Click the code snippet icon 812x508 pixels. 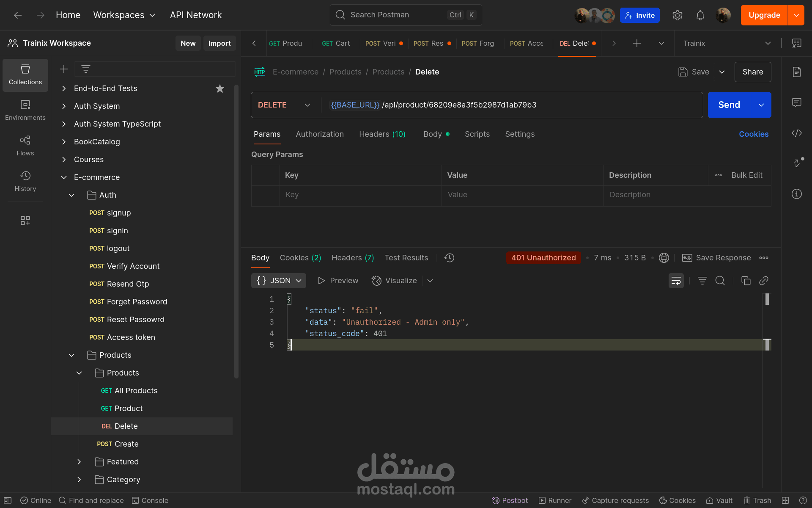(x=796, y=133)
